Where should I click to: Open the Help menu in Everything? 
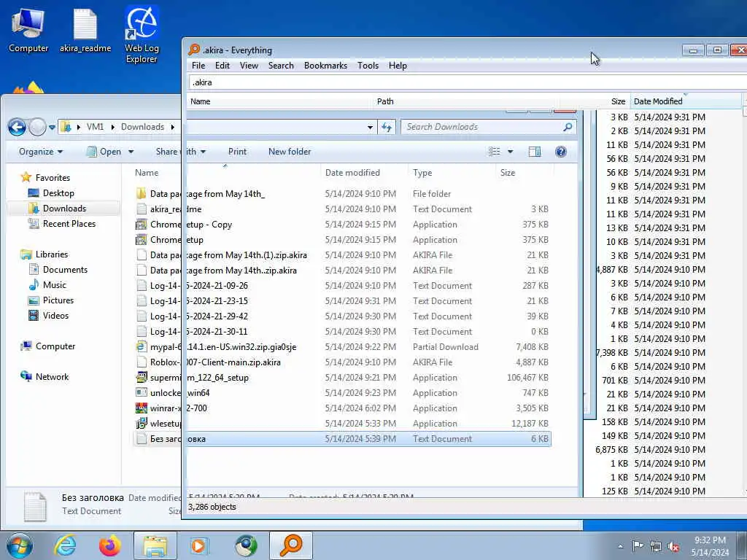[398, 66]
